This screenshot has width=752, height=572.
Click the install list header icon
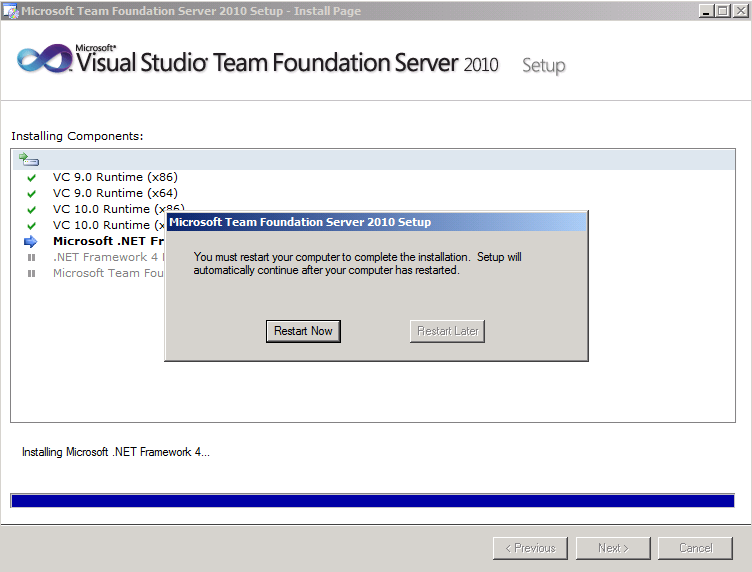[x=28, y=159]
